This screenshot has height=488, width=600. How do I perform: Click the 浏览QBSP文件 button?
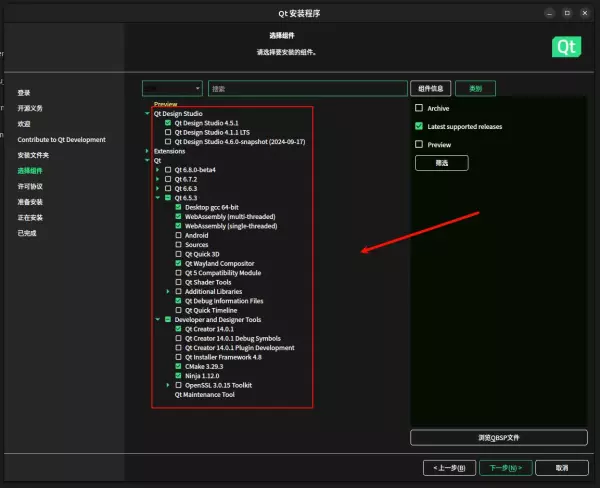(499, 437)
